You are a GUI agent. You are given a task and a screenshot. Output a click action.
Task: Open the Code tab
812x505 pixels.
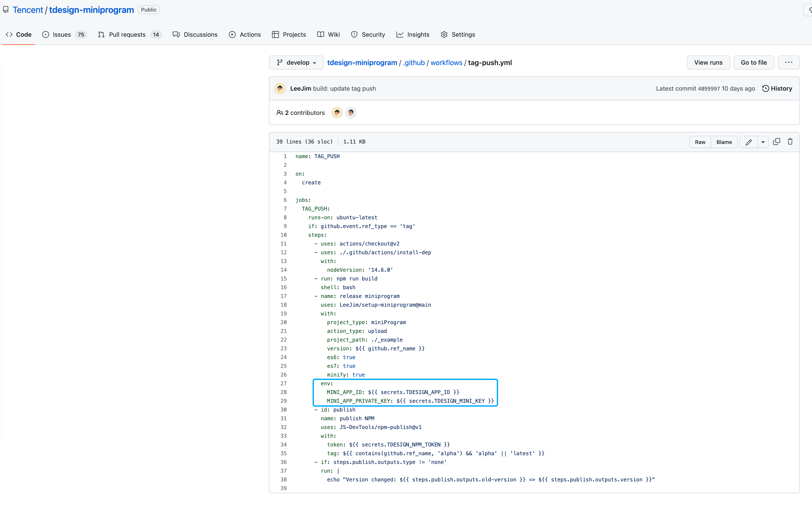click(x=19, y=34)
